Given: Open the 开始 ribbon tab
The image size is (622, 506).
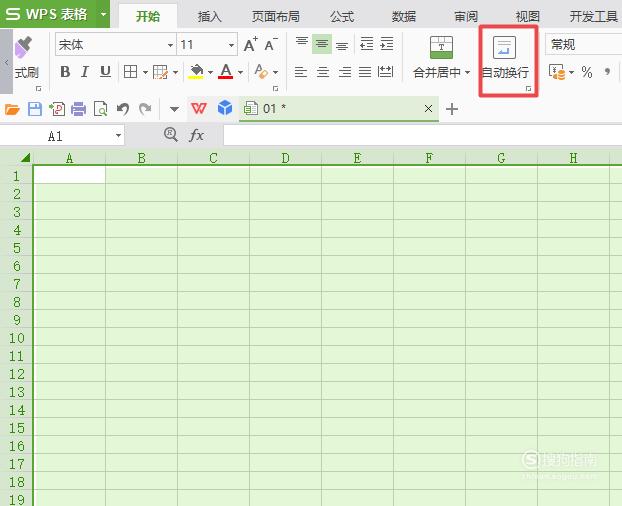Looking at the screenshot, I should point(148,16).
